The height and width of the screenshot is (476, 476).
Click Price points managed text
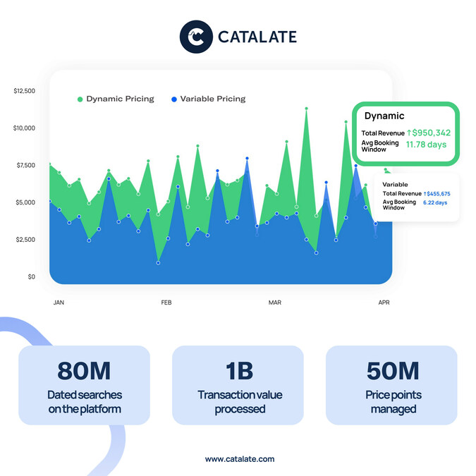click(x=393, y=402)
